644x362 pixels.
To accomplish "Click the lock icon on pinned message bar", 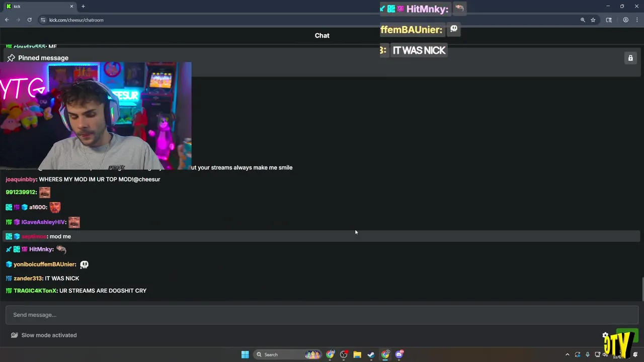I will [x=630, y=58].
